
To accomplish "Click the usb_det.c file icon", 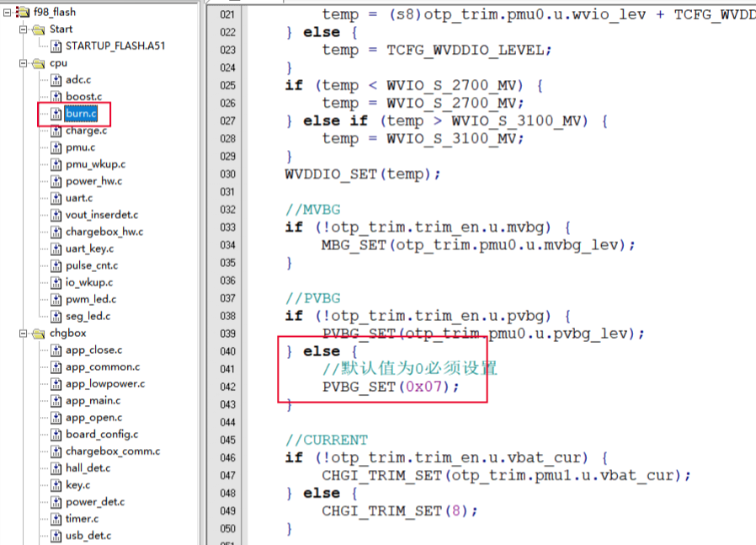I will pos(56,536).
